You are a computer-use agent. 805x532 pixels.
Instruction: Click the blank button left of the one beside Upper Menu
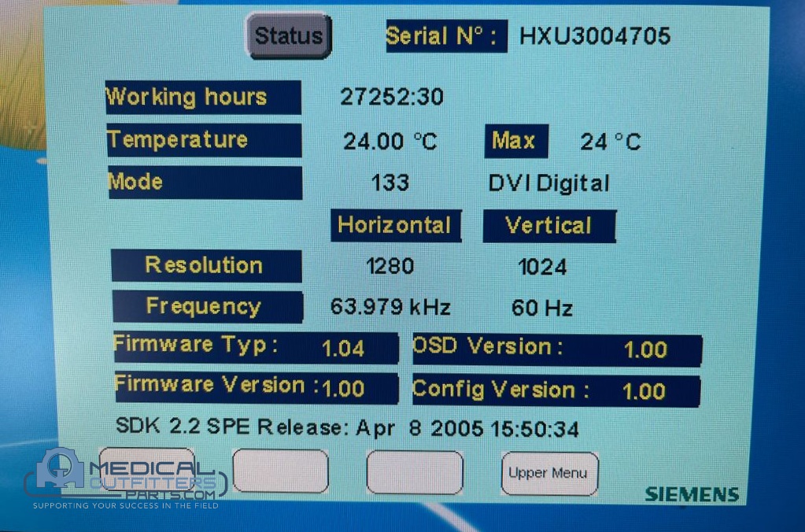[x=280, y=471]
